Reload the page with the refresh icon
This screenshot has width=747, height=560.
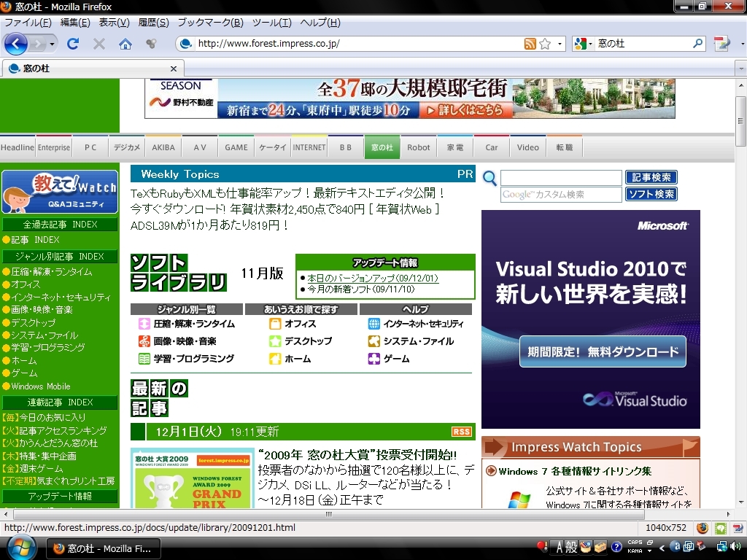point(73,44)
